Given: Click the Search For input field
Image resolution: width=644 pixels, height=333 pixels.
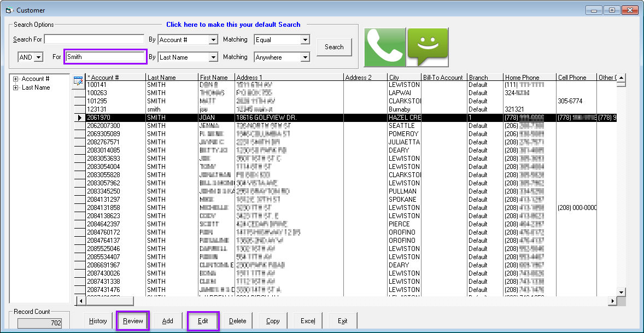Looking at the screenshot, I should click(94, 39).
